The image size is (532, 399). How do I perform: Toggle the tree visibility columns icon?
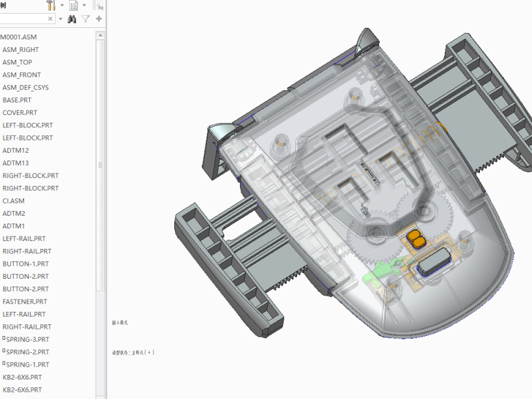(x=98, y=5)
